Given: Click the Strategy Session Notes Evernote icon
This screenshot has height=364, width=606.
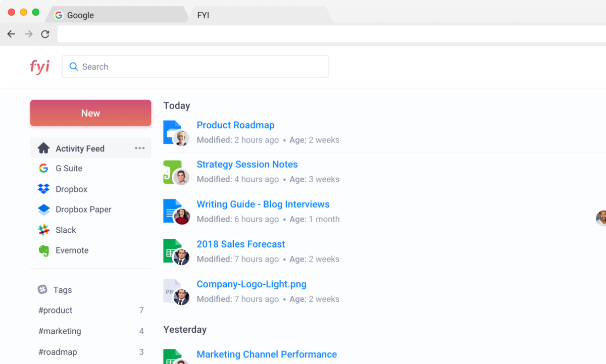Looking at the screenshot, I should click(172, 172).
